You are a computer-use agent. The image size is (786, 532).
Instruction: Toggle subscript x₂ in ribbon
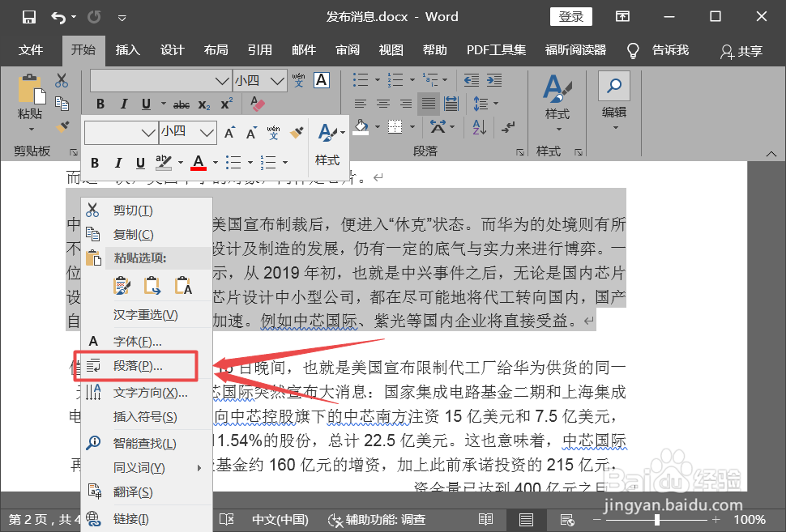tap(204, 104)
